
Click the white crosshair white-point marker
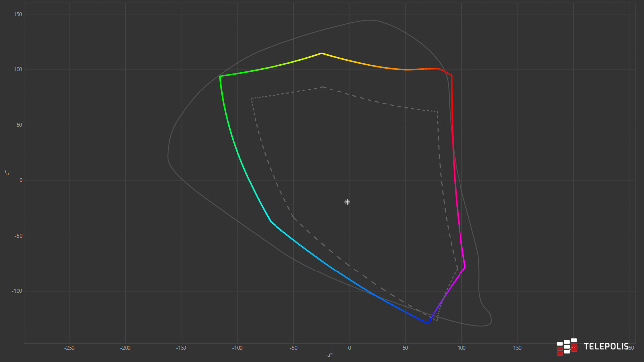347,202
